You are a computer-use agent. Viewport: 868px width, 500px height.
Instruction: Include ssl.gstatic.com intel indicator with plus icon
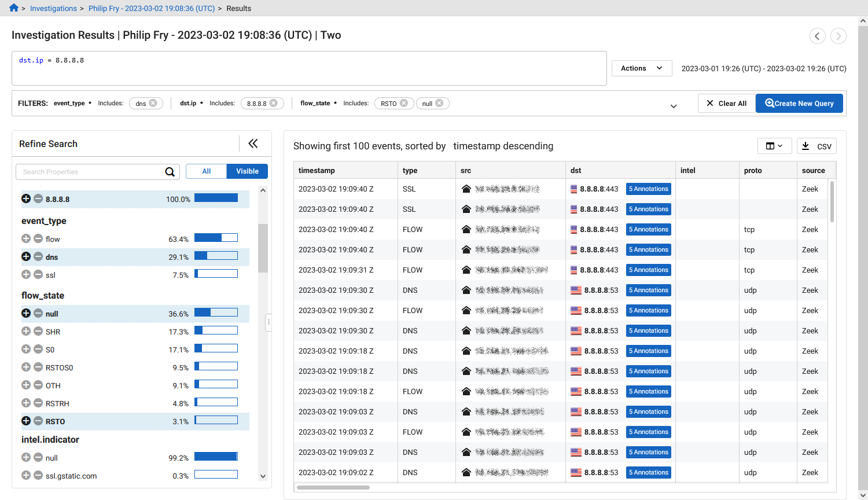[26, 475]
